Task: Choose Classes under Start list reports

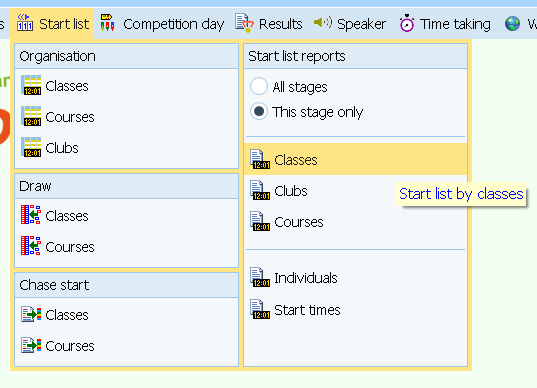Action: point(355,160)
